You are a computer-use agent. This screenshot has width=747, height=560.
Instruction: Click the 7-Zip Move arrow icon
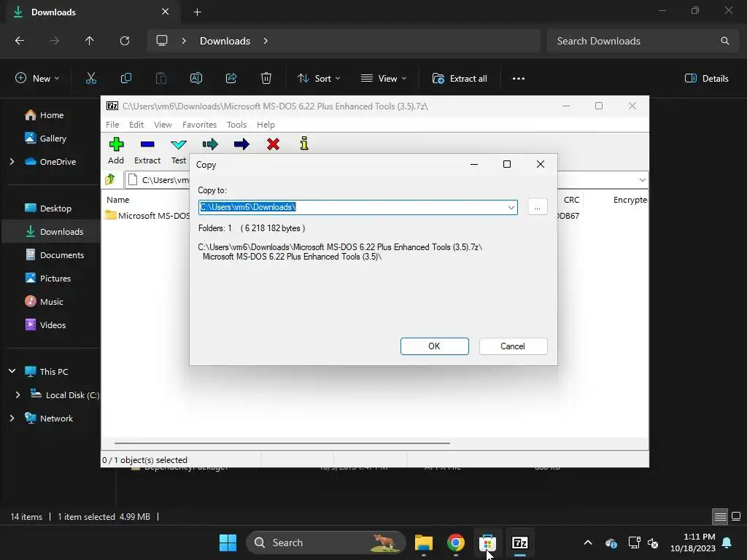click(241, 144)
